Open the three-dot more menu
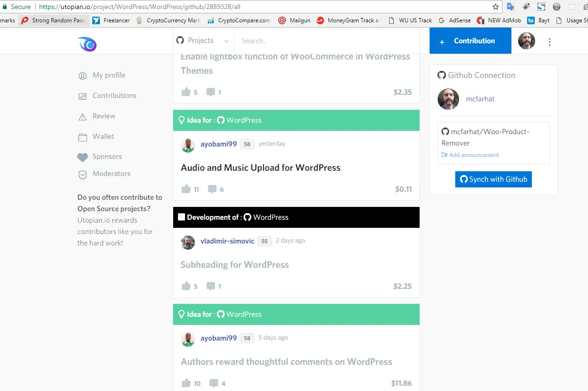 pyautogui.click(x=549, y=42)
